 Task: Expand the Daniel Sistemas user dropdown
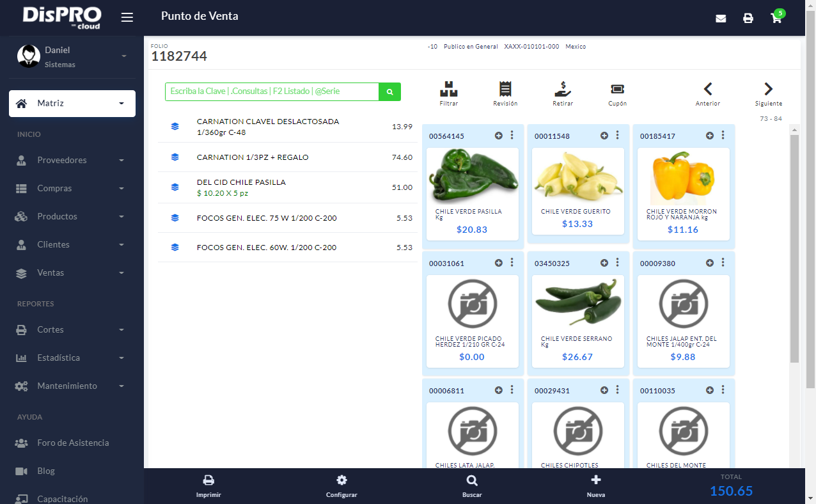point(72,56)
